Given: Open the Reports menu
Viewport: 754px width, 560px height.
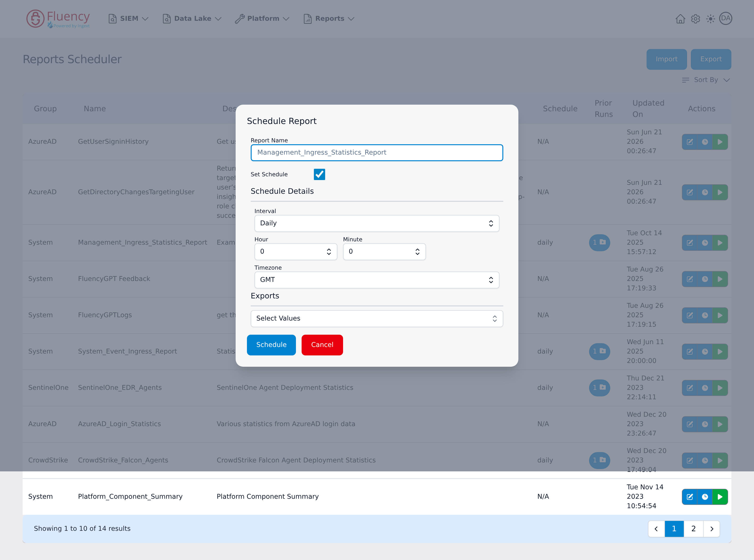Looking at the screenshot, I should pyautogui.click(x=329, y=19).
